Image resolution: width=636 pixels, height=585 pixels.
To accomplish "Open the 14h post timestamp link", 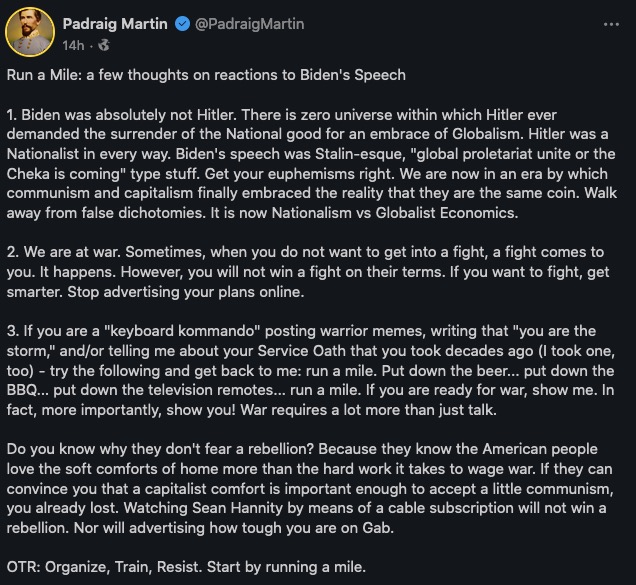I will pos(73,45).
